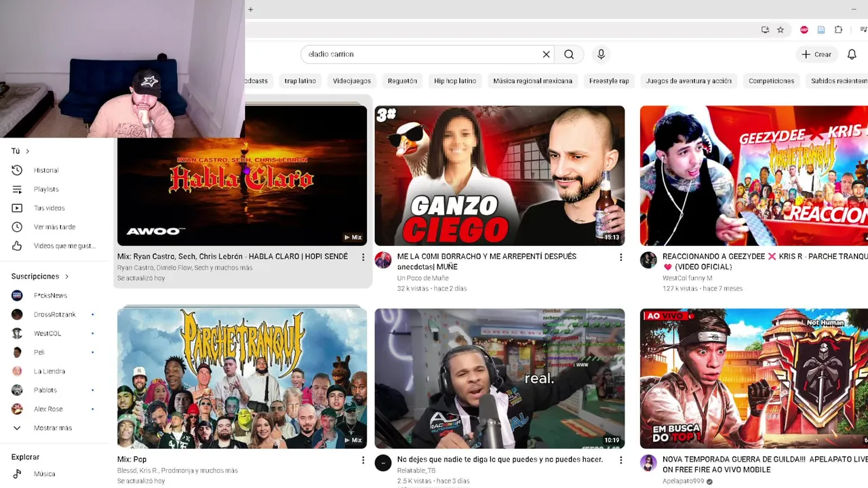Play the Ganzo Ciego video thumbnail
The image size is (868, 488).
(x=500, y=176)
